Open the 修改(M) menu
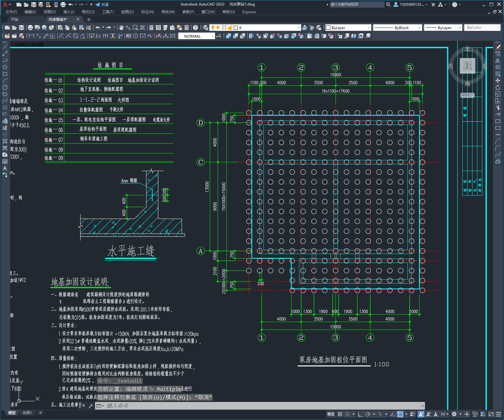 pos(168,12)
